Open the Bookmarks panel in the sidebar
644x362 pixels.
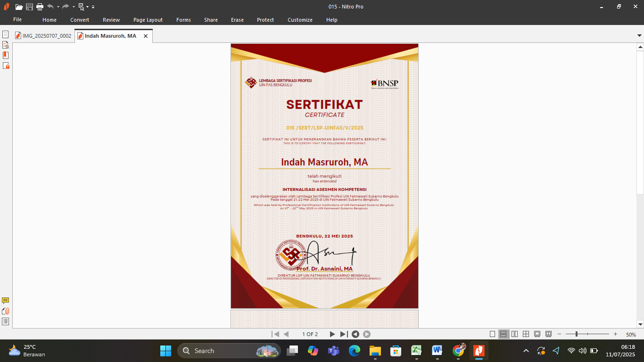pyautogui.click(x=6, y=55)
